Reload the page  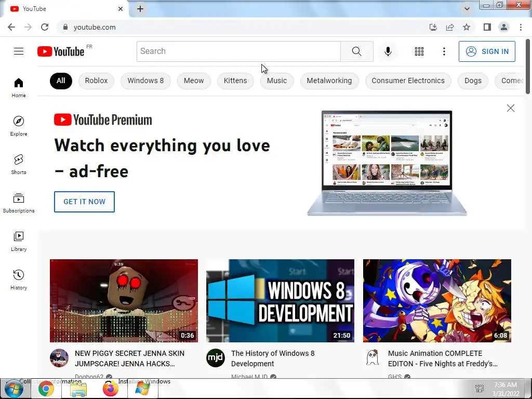click(45, 27)
